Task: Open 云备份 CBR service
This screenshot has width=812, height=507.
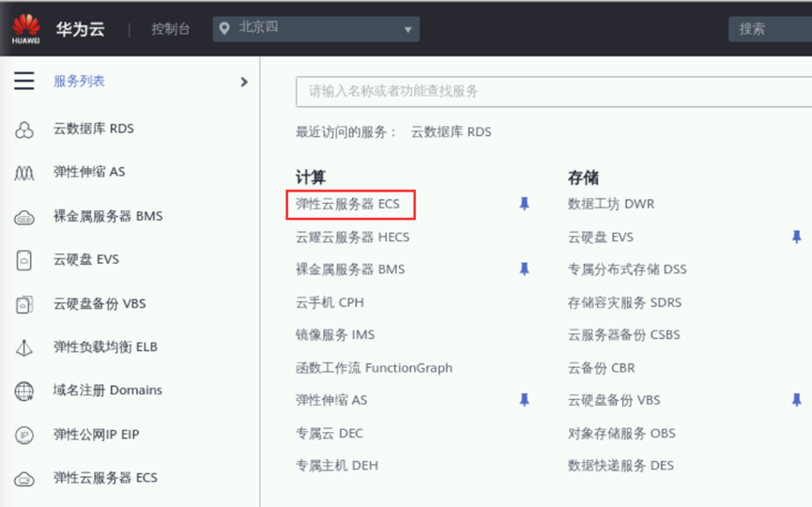Action: point(601,368)
